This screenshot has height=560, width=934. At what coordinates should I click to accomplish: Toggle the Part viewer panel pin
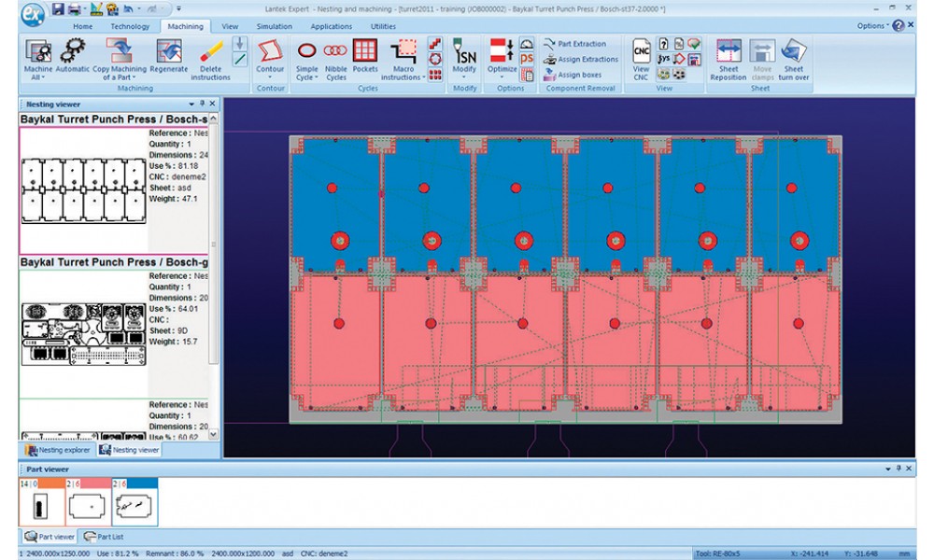[x=899, y=469]
